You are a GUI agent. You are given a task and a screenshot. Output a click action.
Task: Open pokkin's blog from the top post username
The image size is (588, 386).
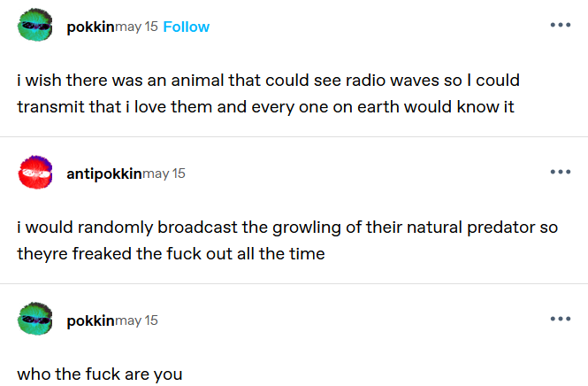click(90, 27)
